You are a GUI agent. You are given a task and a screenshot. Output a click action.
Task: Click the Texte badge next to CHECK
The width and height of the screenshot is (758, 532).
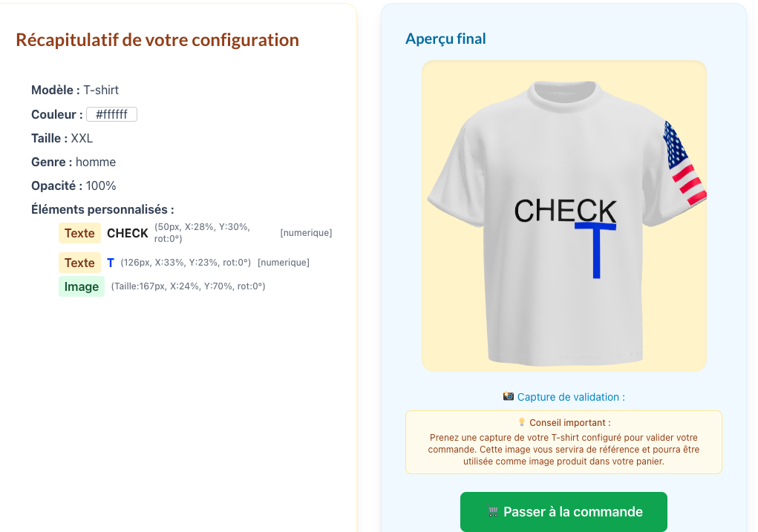[x=79, y=233]
